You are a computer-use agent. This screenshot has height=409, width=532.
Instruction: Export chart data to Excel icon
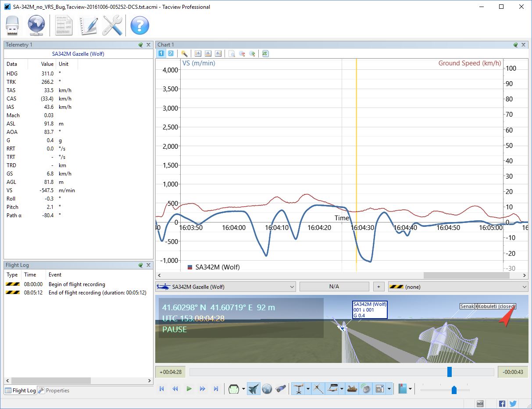pyautogui.click(x=265, y=54)
